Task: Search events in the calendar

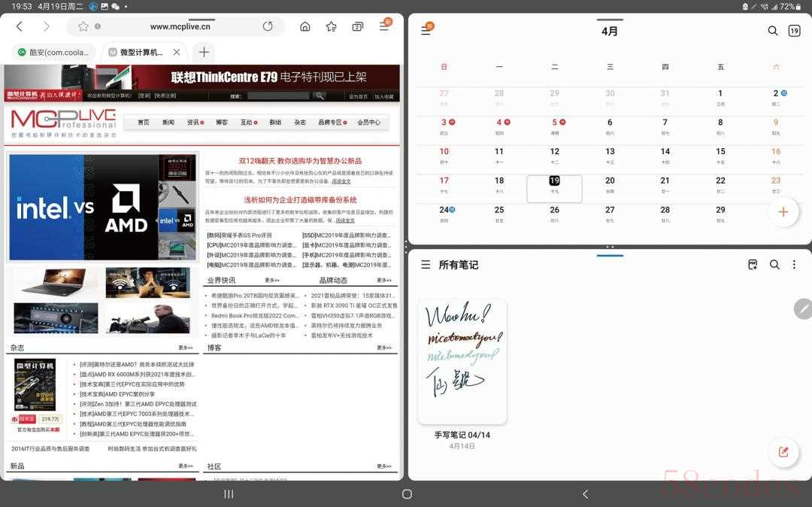Action: tap(773, 31)
